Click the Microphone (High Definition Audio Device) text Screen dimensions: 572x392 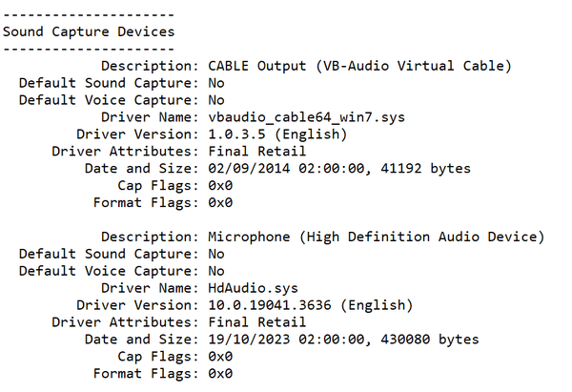coord(377,237)
